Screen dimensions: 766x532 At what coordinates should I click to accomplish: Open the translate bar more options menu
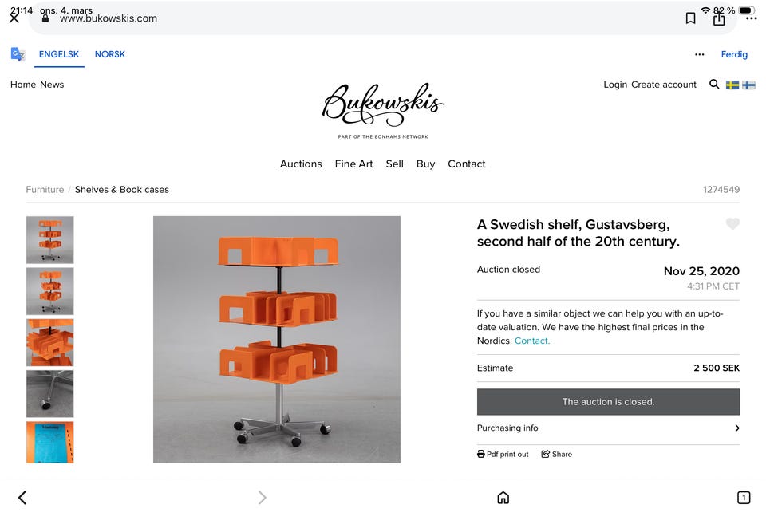point(700,53)
